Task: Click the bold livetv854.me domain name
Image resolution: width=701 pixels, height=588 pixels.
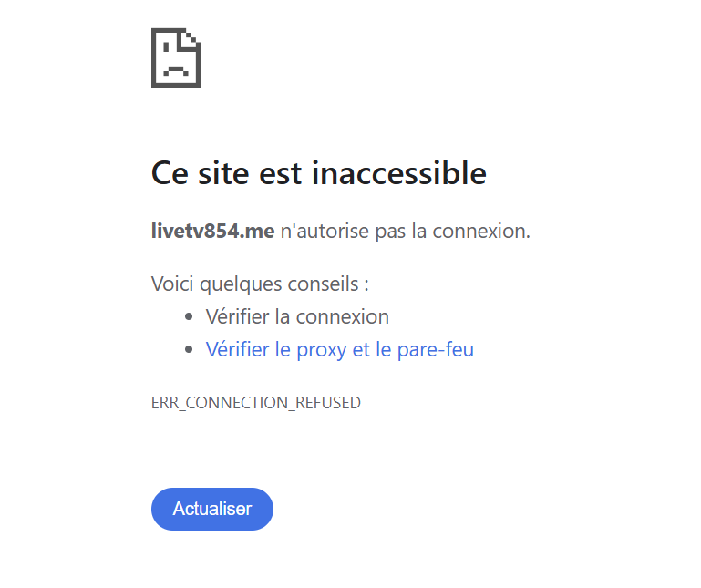Action: point(212,232)
